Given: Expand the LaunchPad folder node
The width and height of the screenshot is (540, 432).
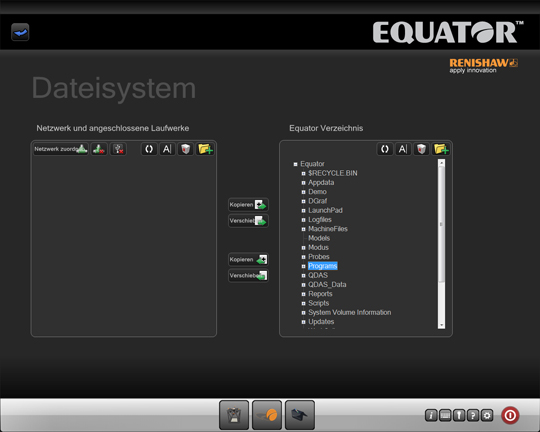Looking at the screenshot, I should pos(303,210).
